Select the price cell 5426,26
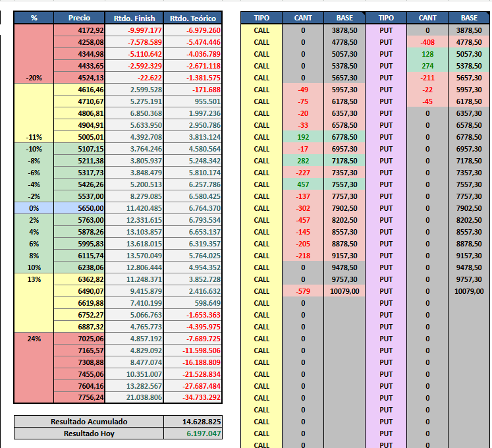492x448 pixels. [79, 184]
